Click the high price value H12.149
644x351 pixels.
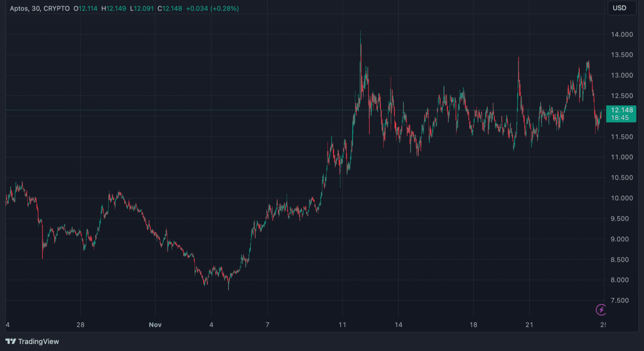tap(114, 9)
